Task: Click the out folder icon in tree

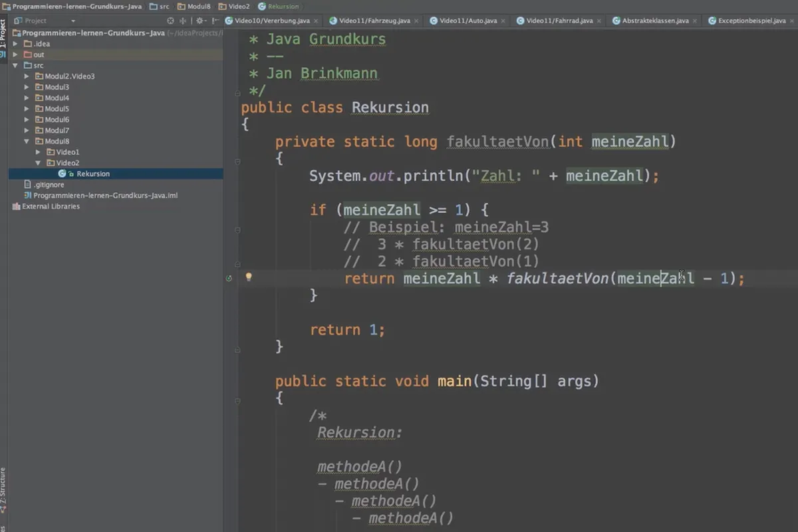Action: click(x=28, y=55)
